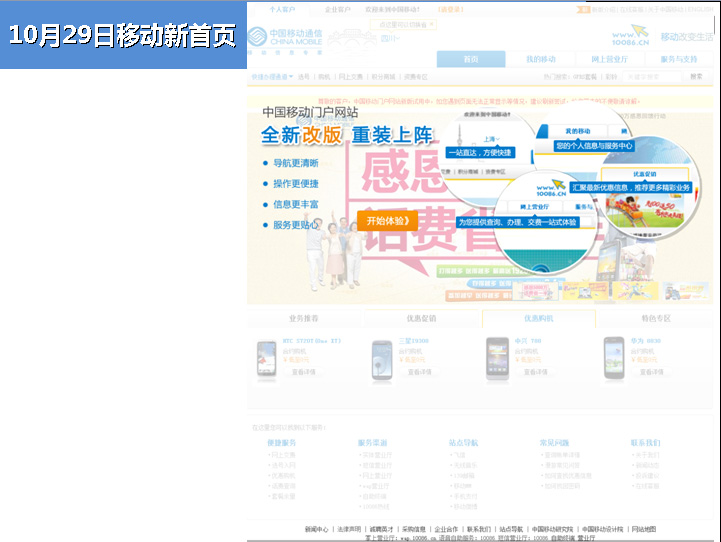
Task: Open the 网上营业厅 navigation tab
Action: click(x=609, y=59)
